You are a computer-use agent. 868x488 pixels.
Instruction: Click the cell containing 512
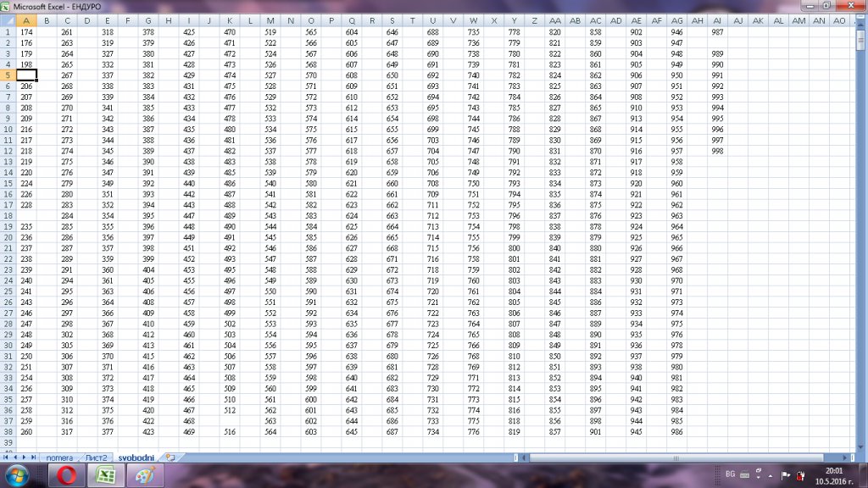point(230,410)
